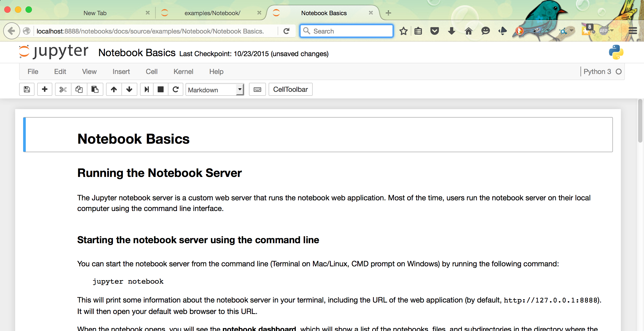Open the CellToolbar dropdown

(x=290, y=89)
